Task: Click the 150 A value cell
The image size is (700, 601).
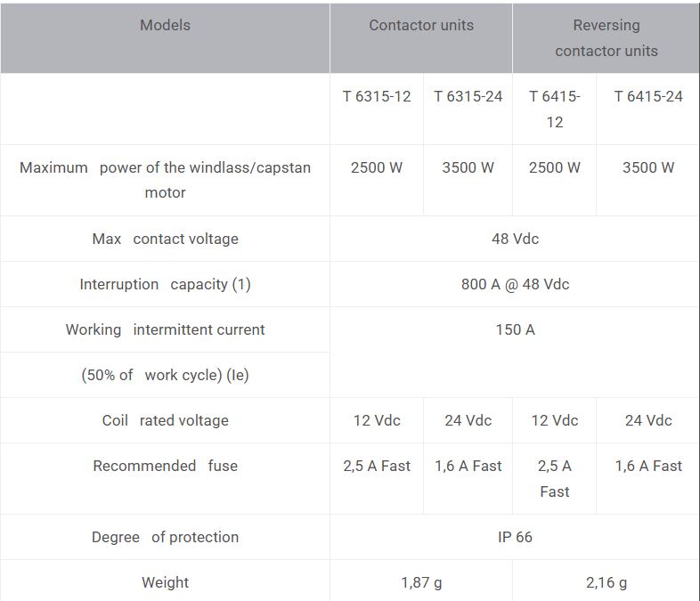Action: (x=515, y=329)
